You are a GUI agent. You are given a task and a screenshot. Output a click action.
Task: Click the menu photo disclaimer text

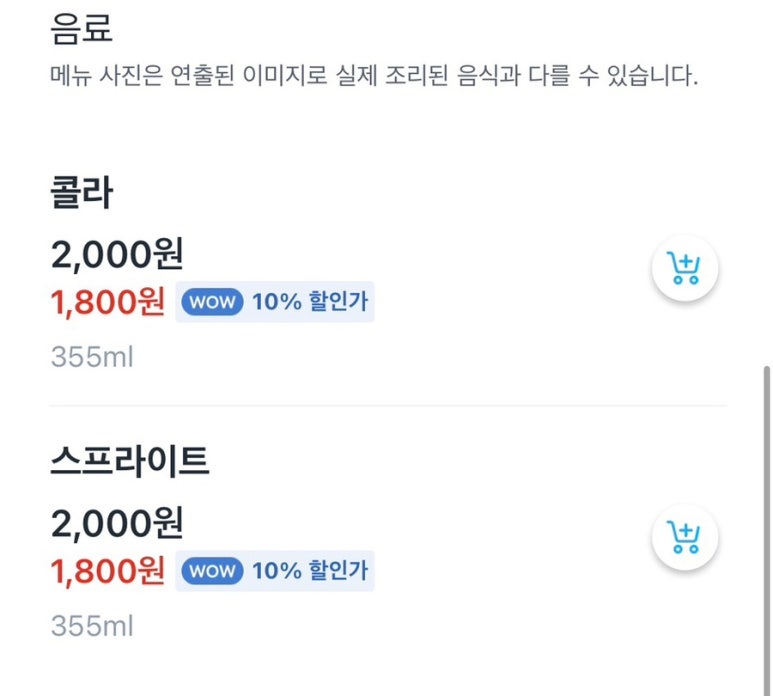click(x=373, y=77)
